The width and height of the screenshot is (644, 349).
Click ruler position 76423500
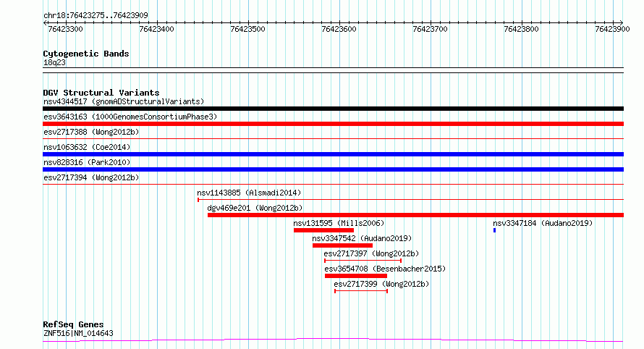(x=247, y=29)
